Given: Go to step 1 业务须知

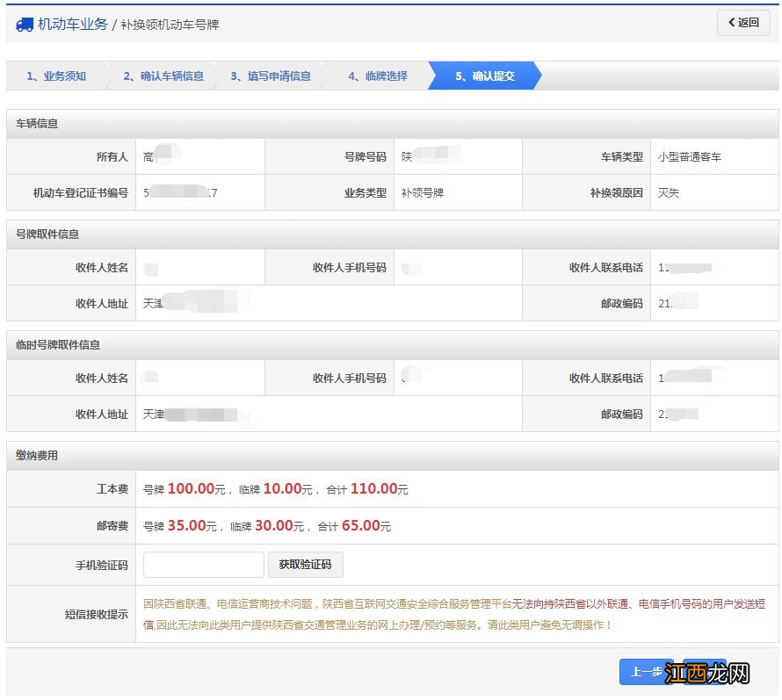Looking at the screenshot, I should [x=56, y=76].
